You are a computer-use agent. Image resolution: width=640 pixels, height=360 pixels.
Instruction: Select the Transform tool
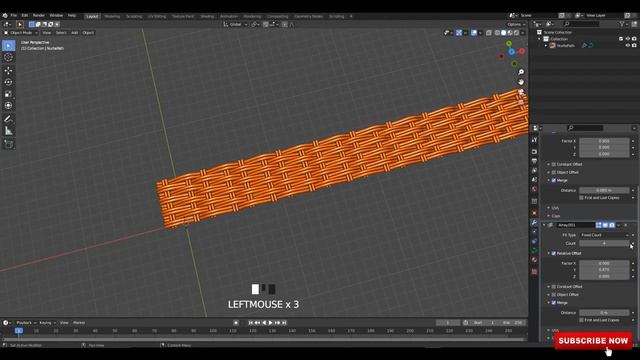[x=9, y=106]
